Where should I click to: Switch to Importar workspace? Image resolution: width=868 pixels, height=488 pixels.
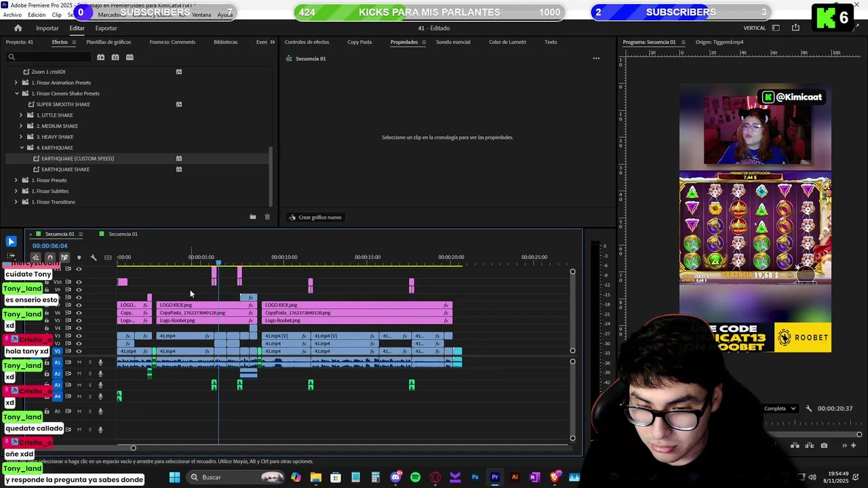[x=47, y=28]
